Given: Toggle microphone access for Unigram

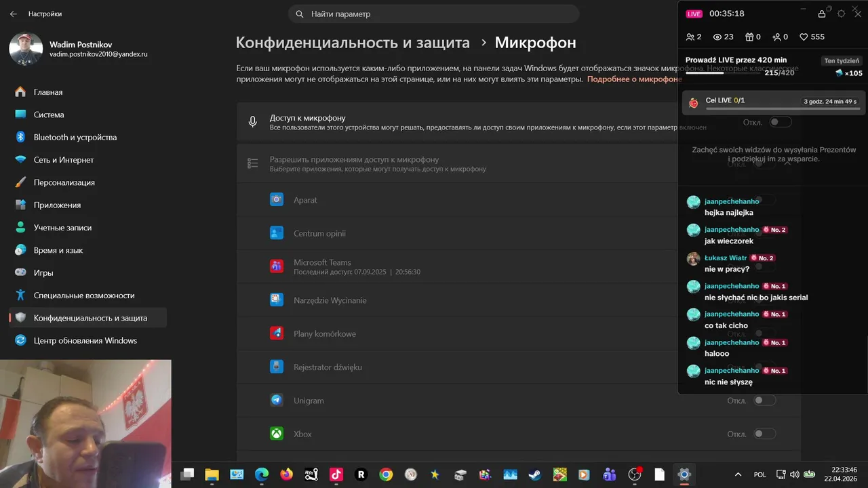Looking at the screenshot, I should point(765,401).
